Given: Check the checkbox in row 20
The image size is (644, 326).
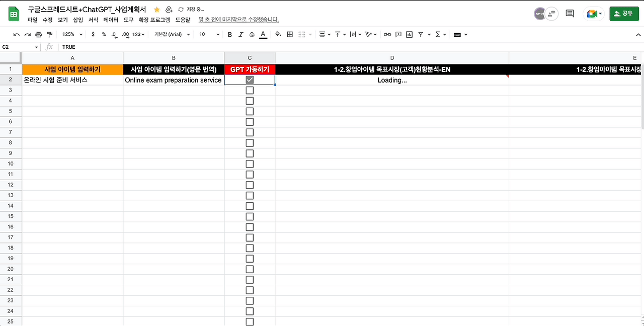Looking at the screenshot, I should pyautogui.click(x=250, y=269).
